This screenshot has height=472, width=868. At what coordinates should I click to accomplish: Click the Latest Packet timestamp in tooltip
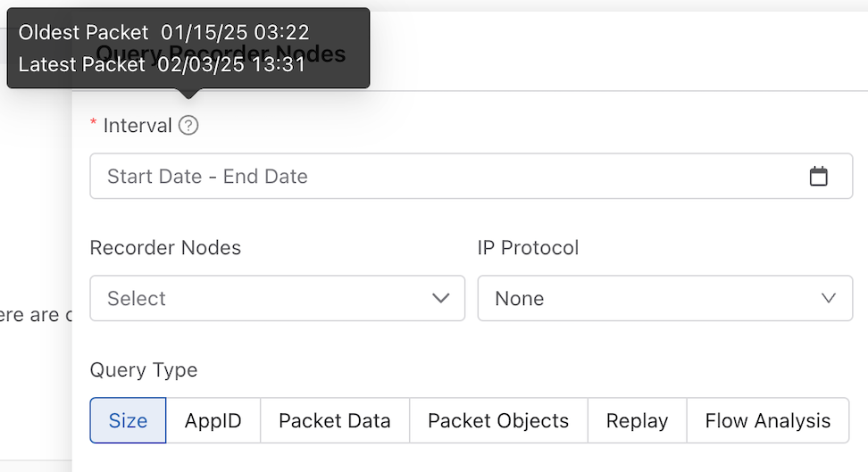(x=231, y=65)
